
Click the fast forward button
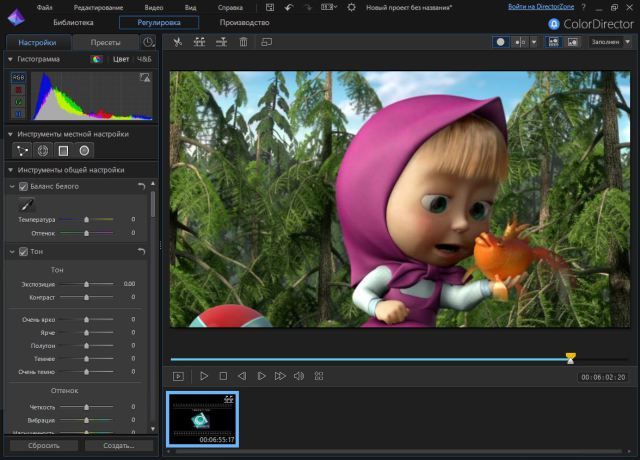(280, 376)
